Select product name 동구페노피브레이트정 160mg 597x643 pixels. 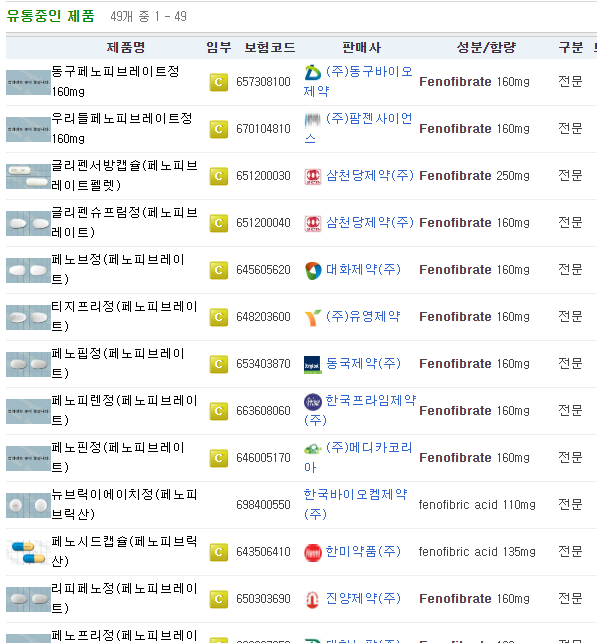click(x=116, y=81)
